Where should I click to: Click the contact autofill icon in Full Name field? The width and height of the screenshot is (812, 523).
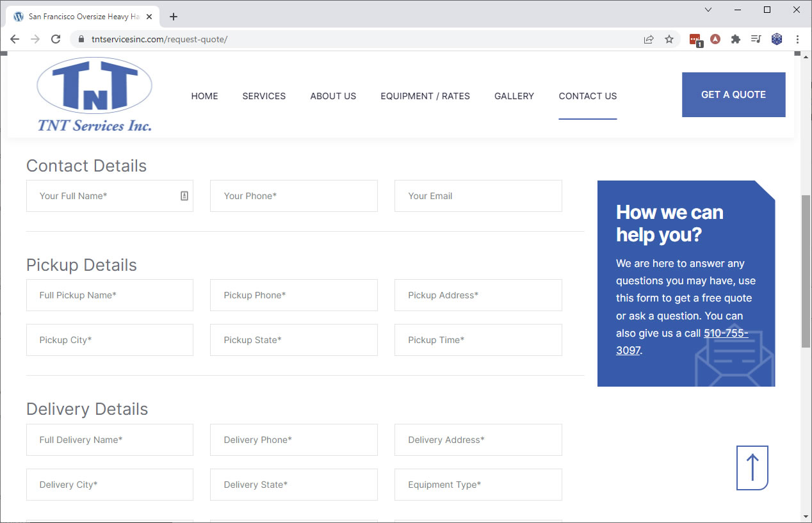[184, 196]
